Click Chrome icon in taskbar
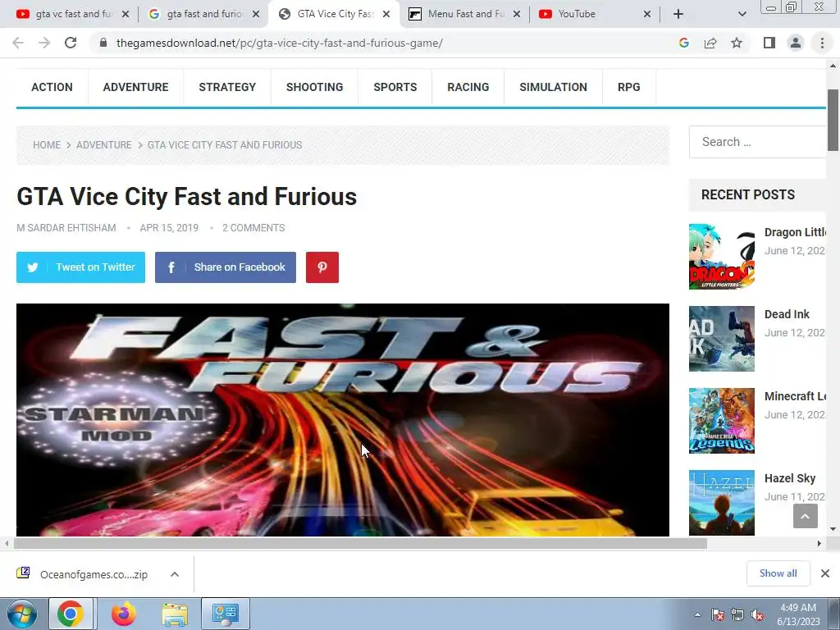 [71, 614]
